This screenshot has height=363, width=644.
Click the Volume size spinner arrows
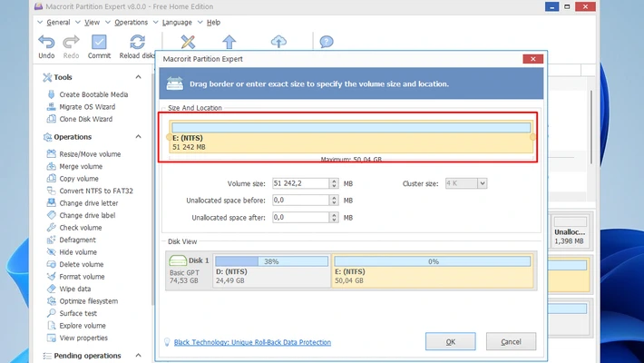click(334, 183)
